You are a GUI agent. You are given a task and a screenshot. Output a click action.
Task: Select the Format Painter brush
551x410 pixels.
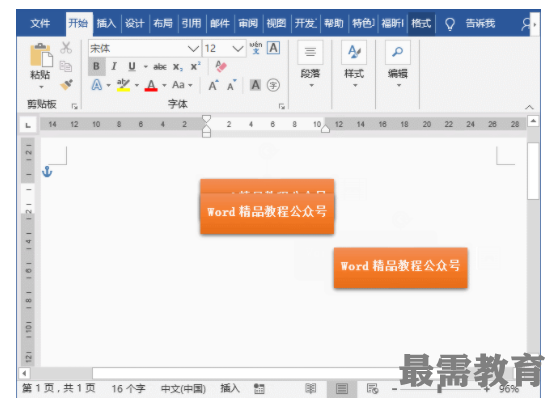point(66,85)
